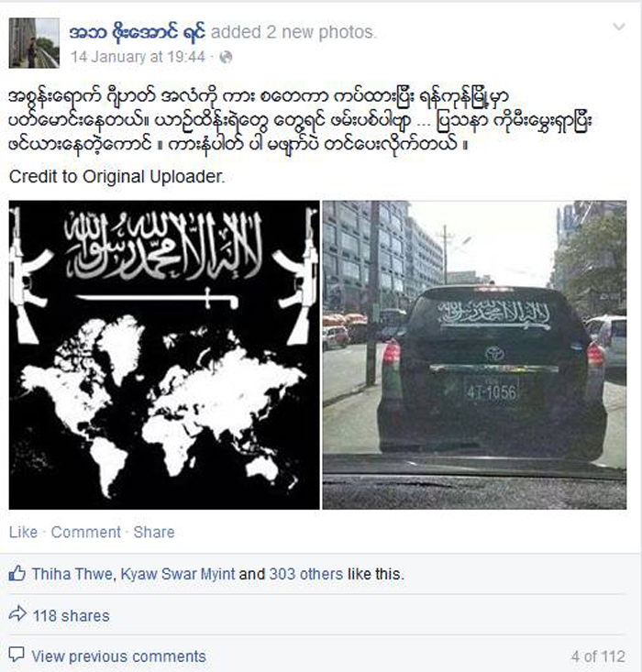The height and width of the screenshot is (672, 642).
Task: View the 118 shares list
Action: (72, 616)
